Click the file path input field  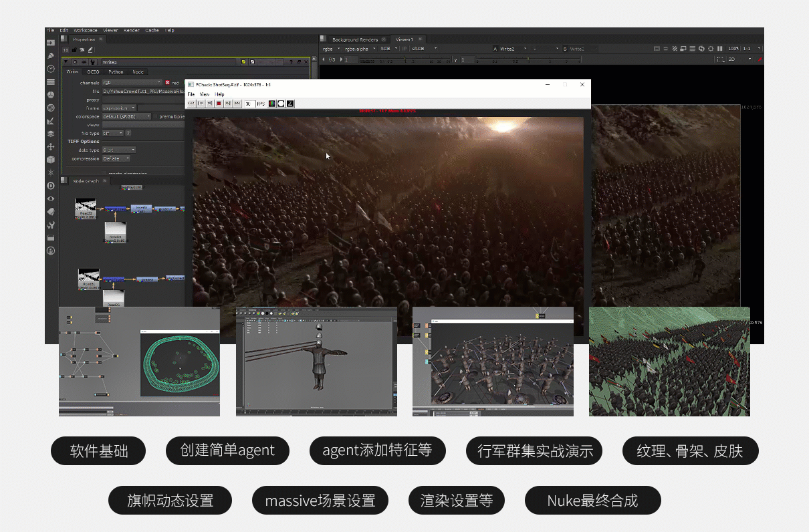[143, 91]
